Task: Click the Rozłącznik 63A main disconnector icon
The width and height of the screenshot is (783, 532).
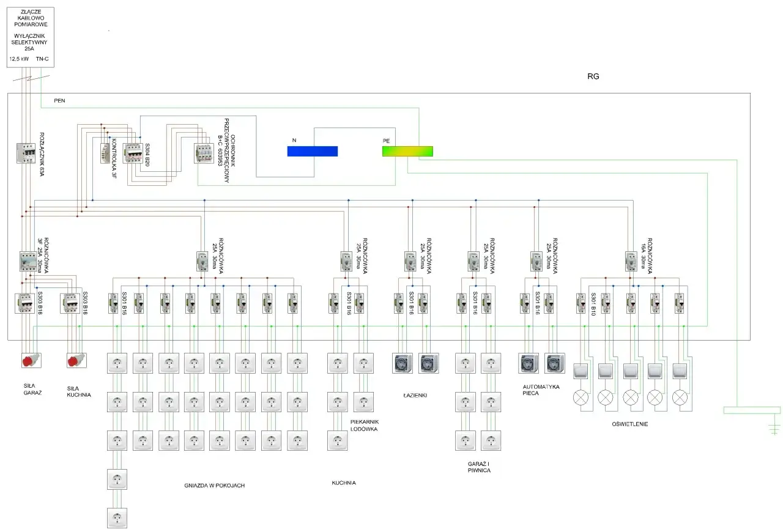Action: point(26,153)
